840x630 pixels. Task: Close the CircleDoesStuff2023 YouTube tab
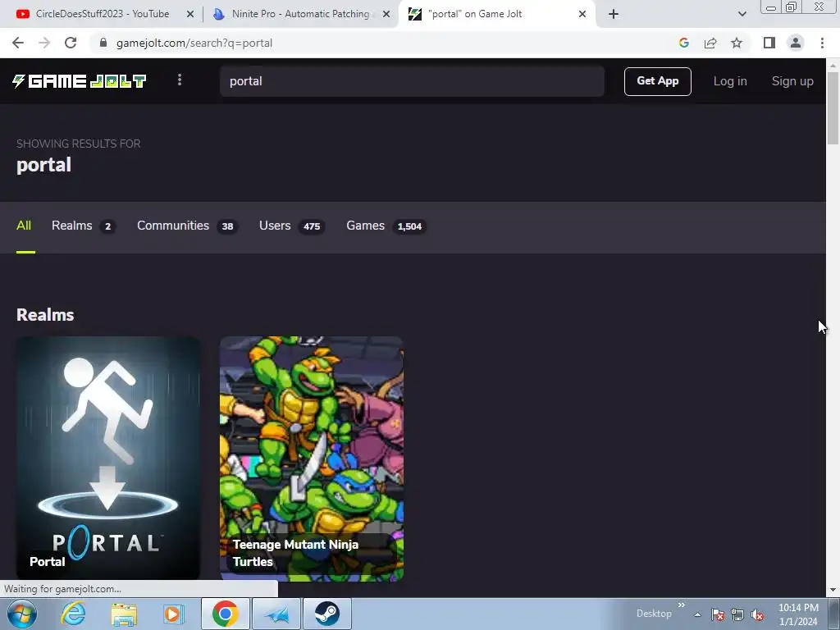[189, 14]
